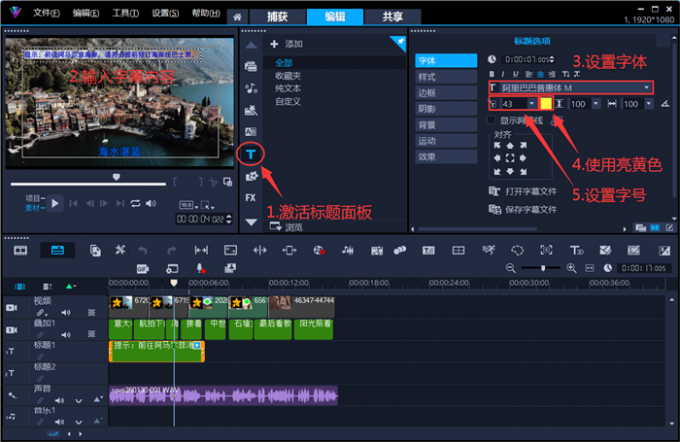Open the 样式 options tab
Viewport: 680px width, 442px height.
[x=446, y=77]
